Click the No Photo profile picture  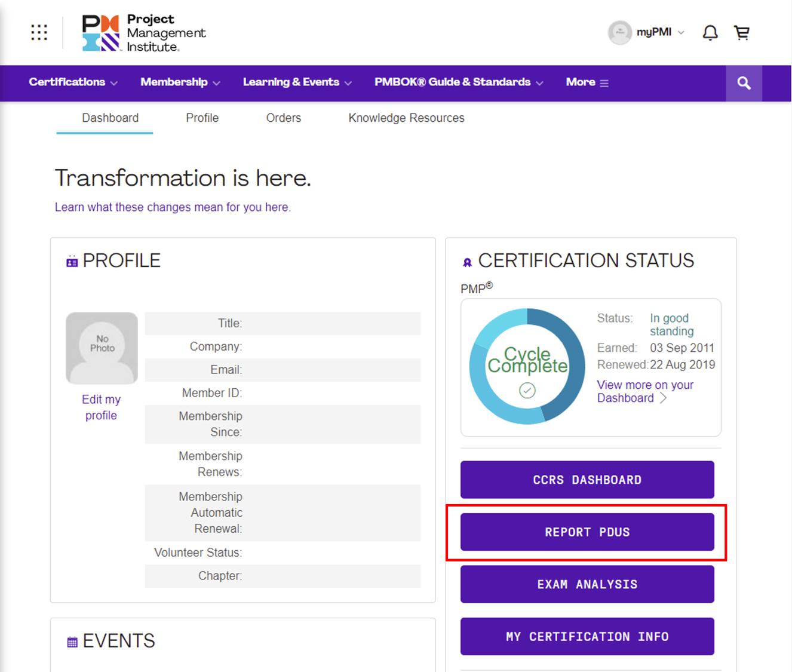(102, 348)
